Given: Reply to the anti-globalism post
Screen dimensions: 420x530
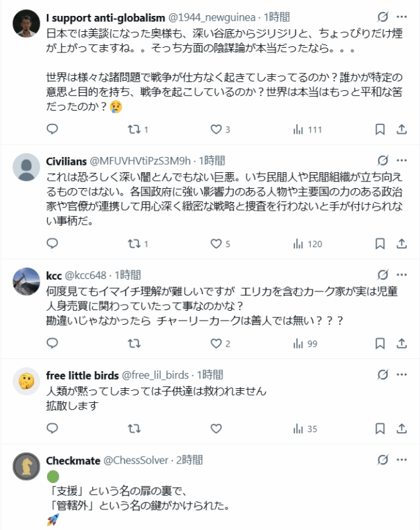Looking at the screenshot, I should click(53, 130).
